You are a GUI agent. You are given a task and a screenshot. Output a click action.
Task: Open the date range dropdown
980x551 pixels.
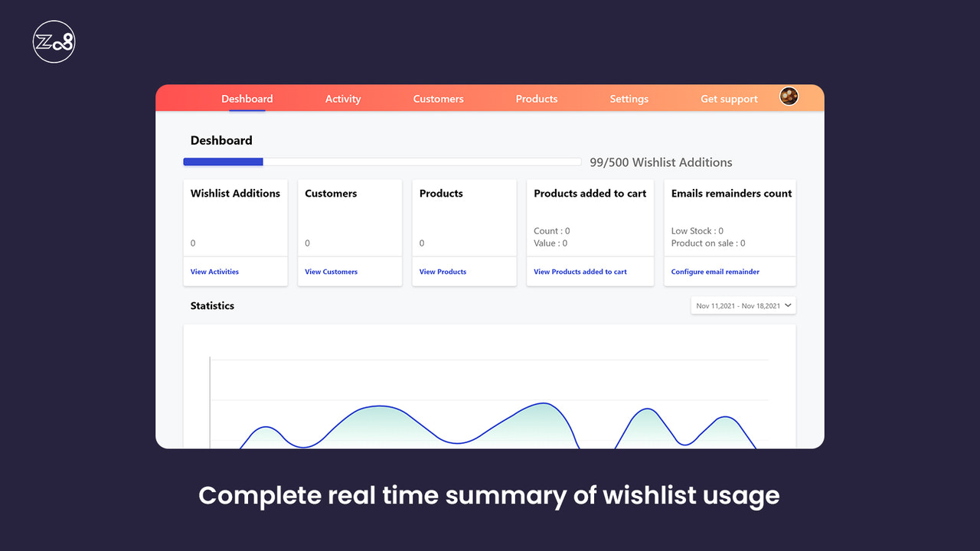click(740, 305)
